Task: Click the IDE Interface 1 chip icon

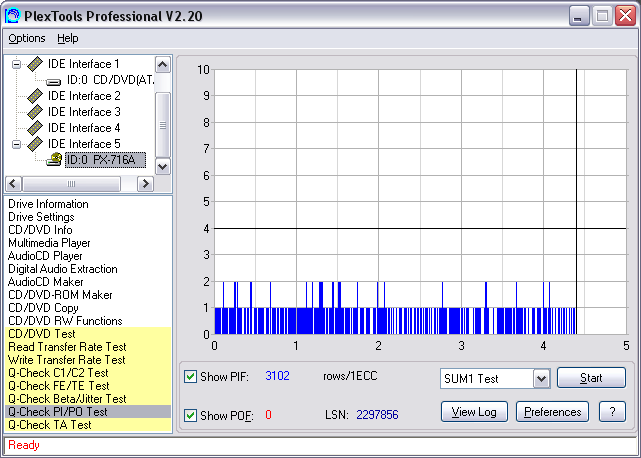Action: coord(35,64)
